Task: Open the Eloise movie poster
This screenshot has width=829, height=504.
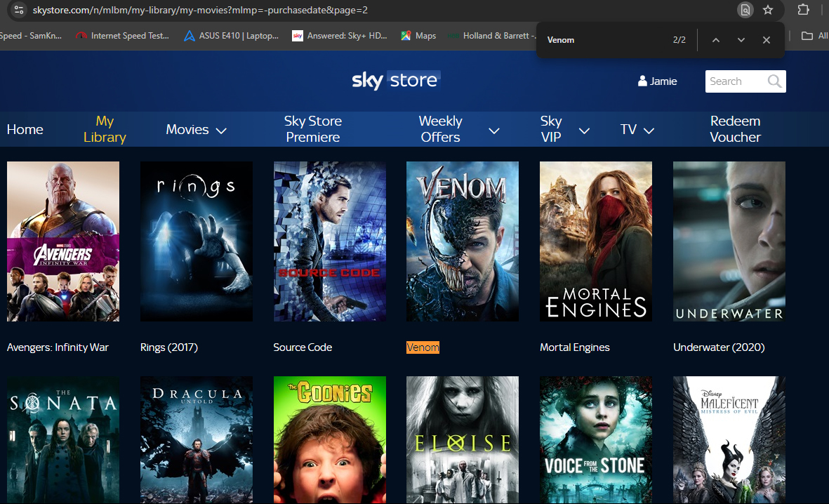Action: [x=463, y=440]
